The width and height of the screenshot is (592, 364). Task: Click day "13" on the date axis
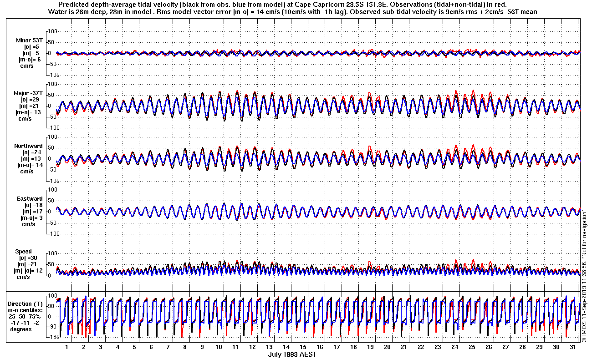pyautogui.click(x=269, y=347)
